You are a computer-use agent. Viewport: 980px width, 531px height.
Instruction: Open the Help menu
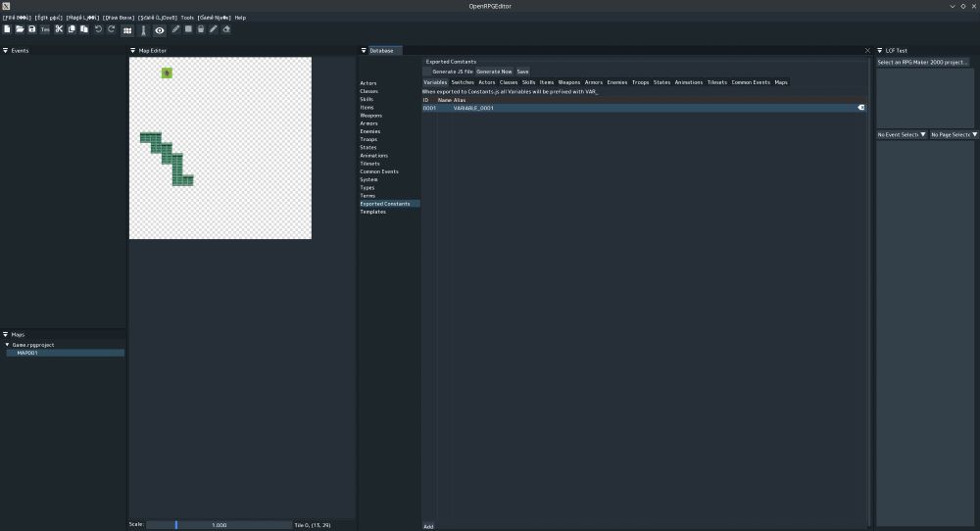click(240, 18)
